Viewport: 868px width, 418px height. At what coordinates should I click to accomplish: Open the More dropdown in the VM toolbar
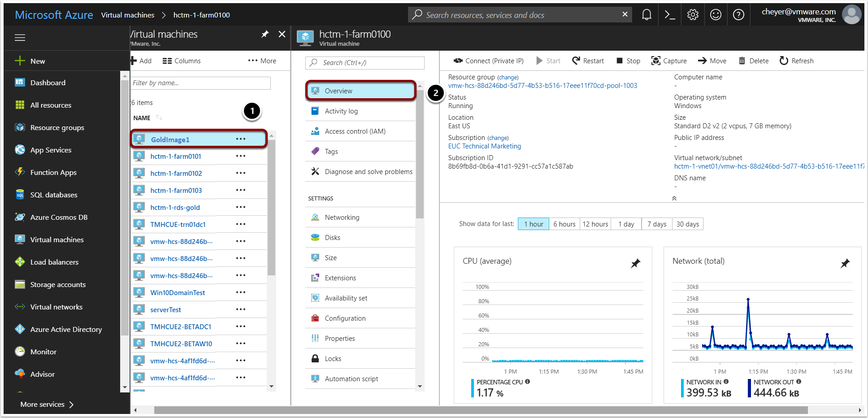point(262,61)
